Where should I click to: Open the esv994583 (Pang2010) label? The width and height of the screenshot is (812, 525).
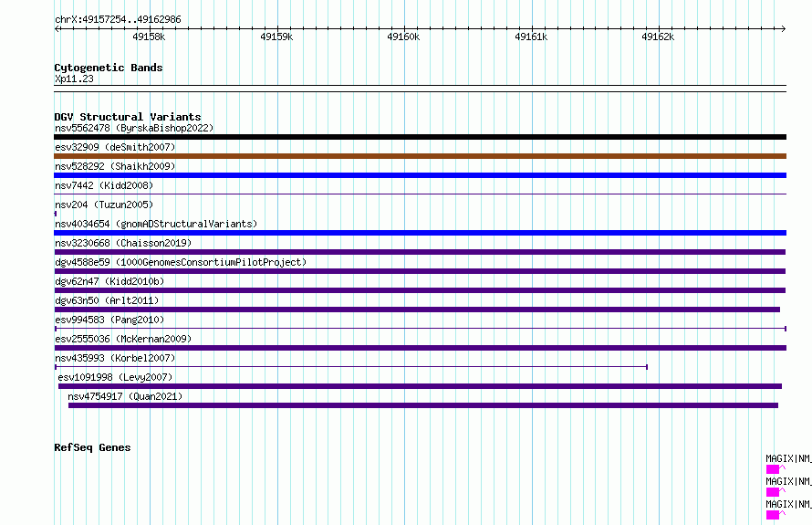click(109, 320)
